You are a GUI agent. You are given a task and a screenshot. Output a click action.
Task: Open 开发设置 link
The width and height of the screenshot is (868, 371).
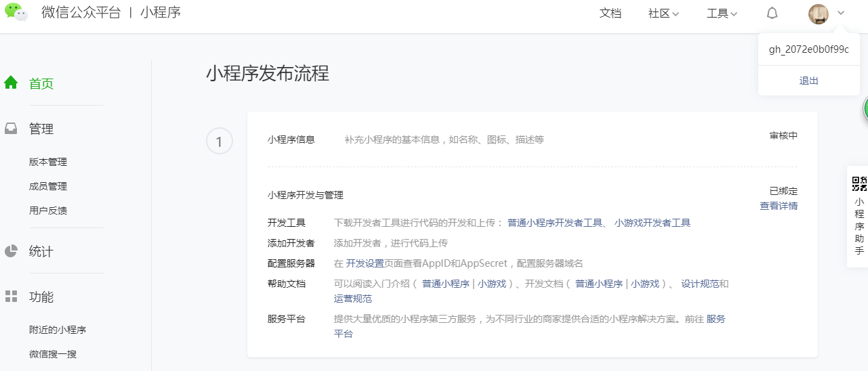(365, 263)
